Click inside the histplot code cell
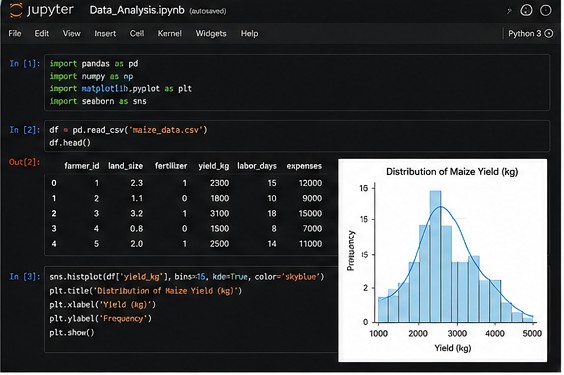This screenshot has height=375, width=564. tap(191, 309)
